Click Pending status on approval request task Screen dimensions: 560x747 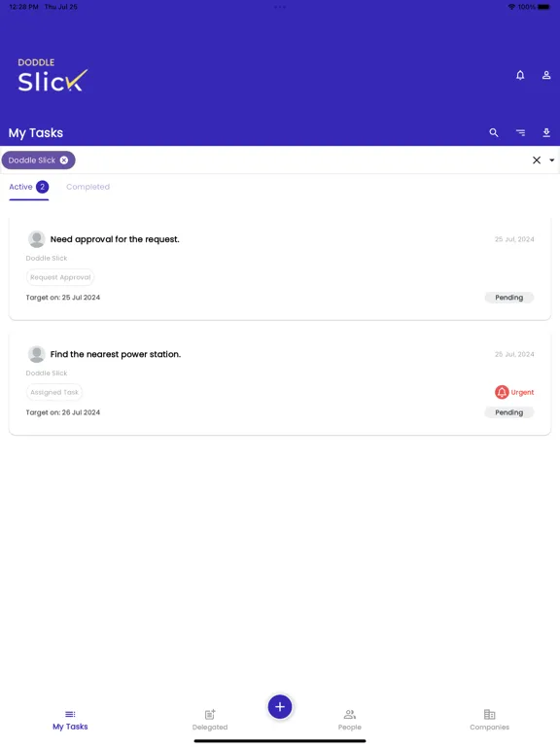pos(509,298)
